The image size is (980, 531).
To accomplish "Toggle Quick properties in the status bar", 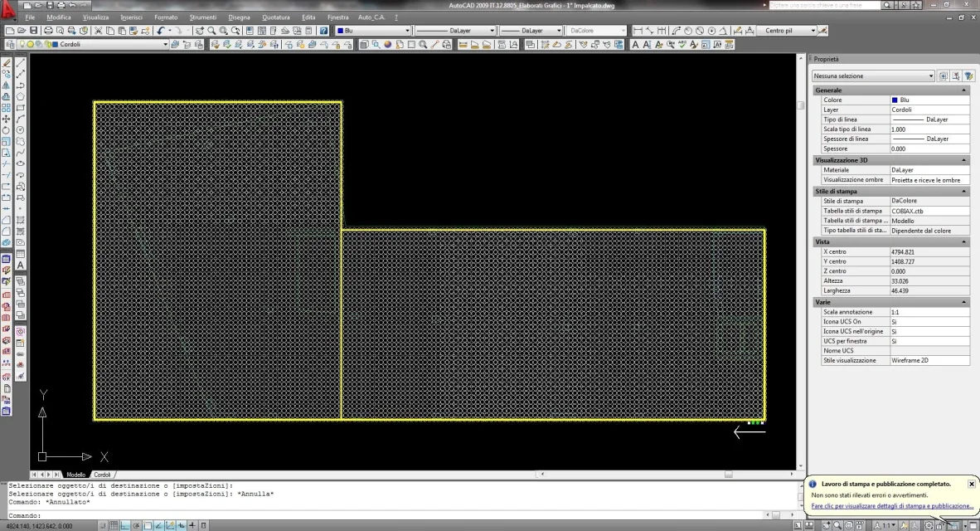I will tap(204, 525).
